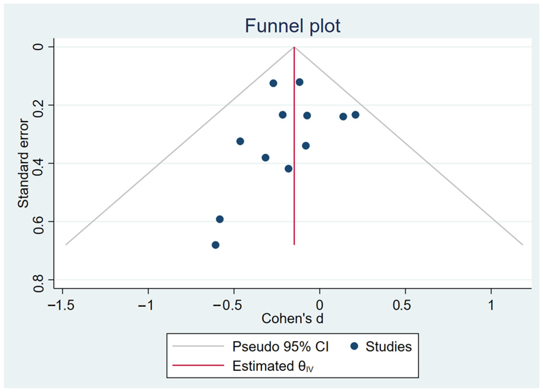Click the "Studies" legend text

pyautogui.click(x=388, y=346)
